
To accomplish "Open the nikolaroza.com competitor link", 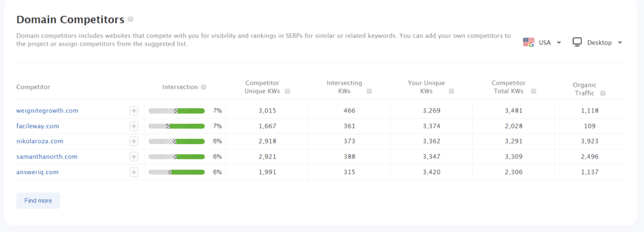I will (x=40, y=141).
